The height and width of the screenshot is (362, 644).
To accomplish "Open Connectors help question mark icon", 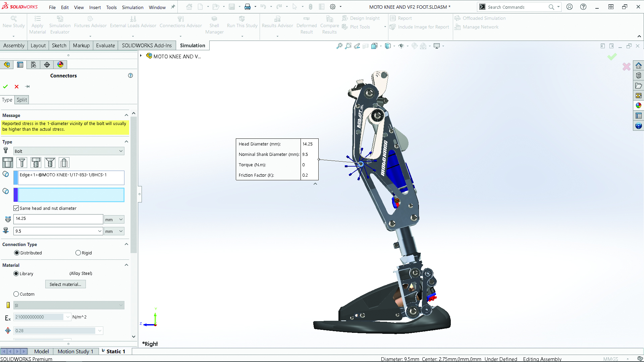I will [130, 75].
